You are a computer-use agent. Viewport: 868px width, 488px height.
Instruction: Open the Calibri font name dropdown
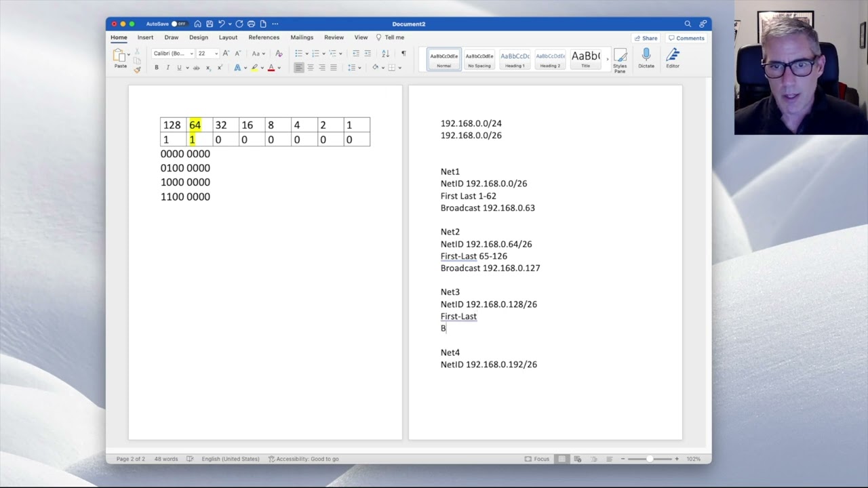tap(191, 54)
